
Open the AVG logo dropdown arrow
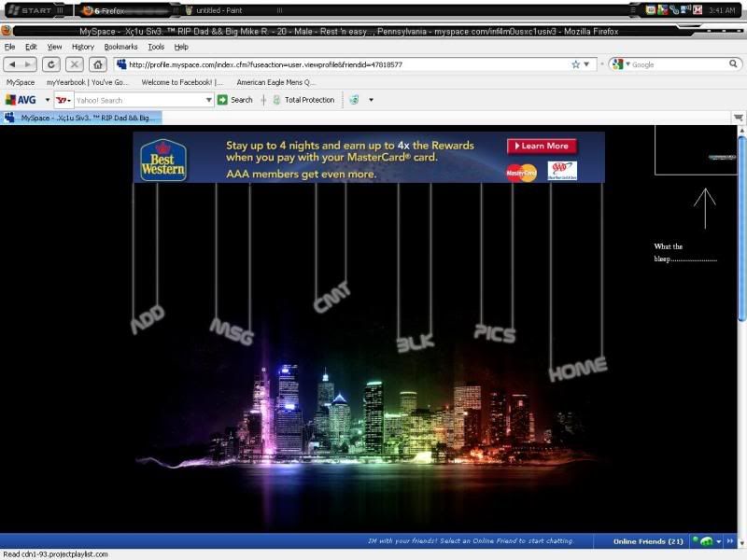point(48,100)
